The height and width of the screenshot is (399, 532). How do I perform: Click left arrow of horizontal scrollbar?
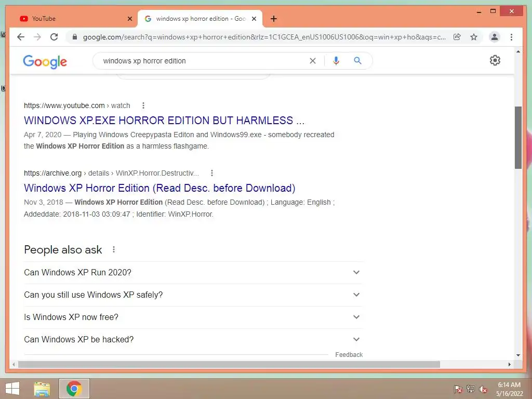point(14,364)
